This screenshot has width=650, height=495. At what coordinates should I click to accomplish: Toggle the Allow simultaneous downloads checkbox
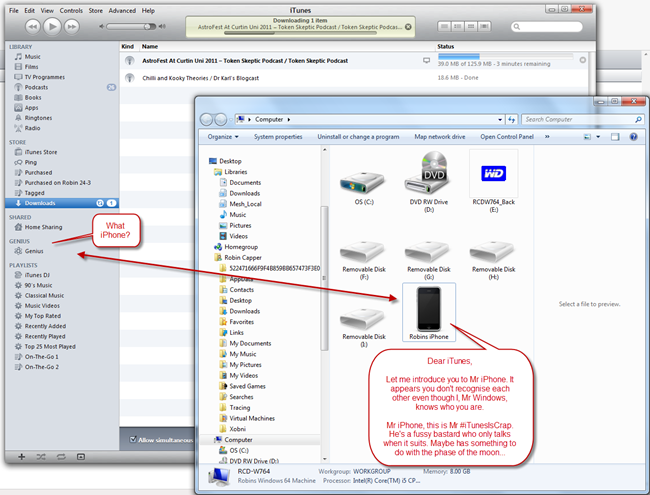pos(135,439)
